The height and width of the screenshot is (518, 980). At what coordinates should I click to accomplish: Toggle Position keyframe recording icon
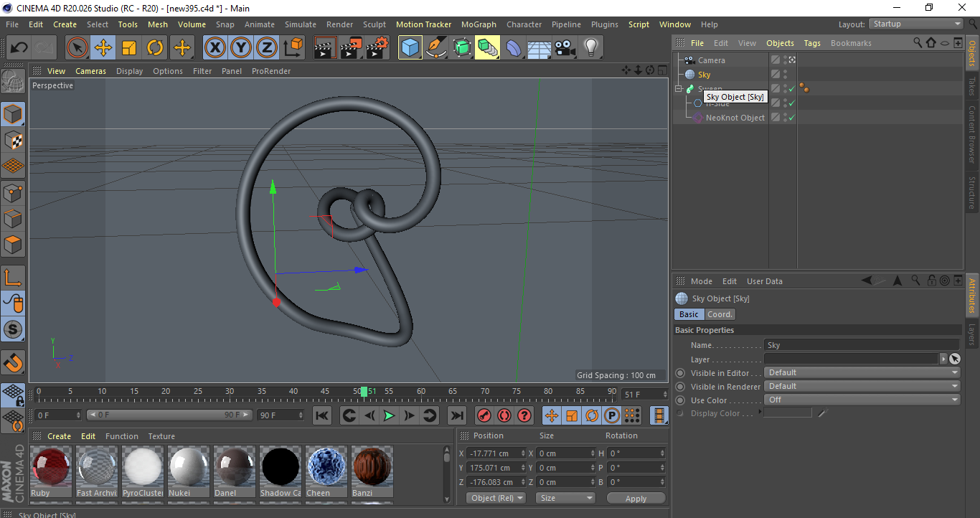(x=552, y=415)
